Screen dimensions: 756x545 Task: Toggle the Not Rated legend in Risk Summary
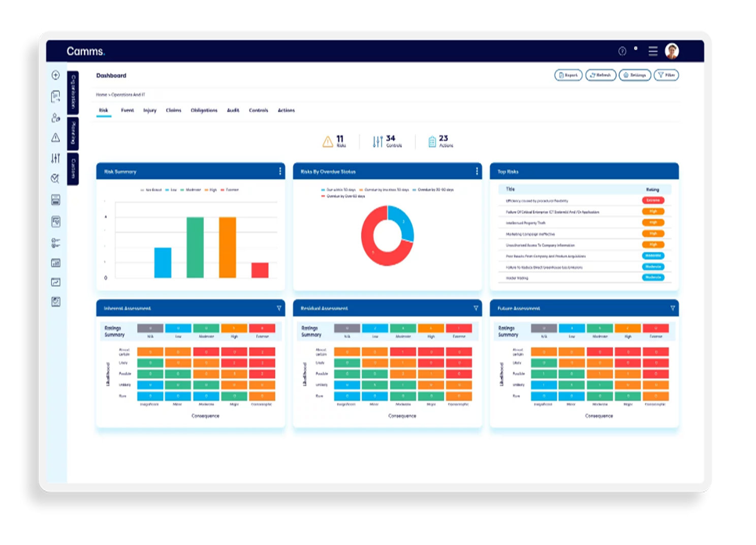pos(151,190)
